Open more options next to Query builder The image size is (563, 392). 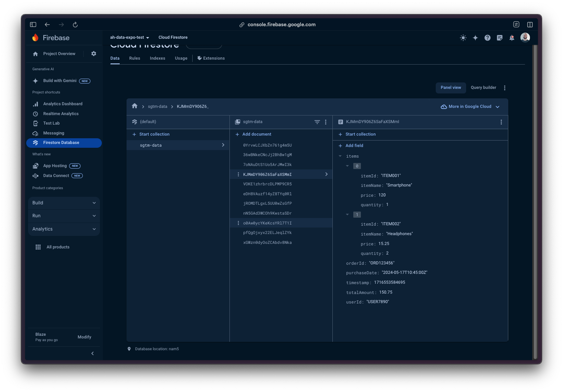(504, 88)
